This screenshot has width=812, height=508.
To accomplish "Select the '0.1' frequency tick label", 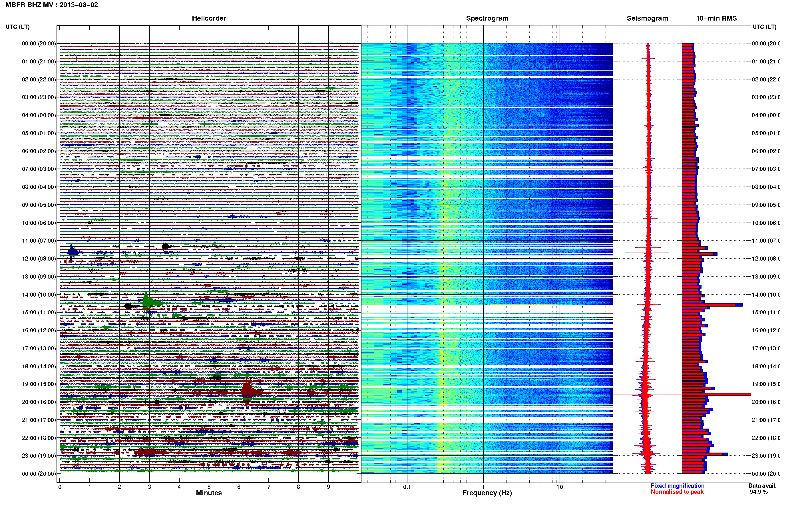I will click(407, 487).
